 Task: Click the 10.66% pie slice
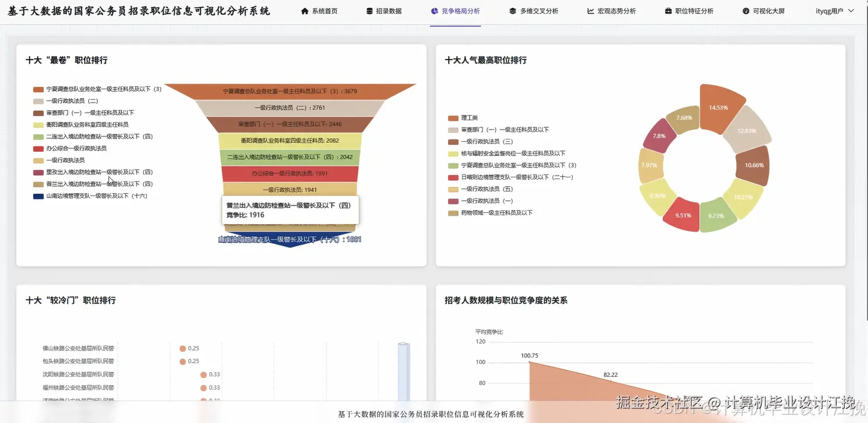coord(754,165)
